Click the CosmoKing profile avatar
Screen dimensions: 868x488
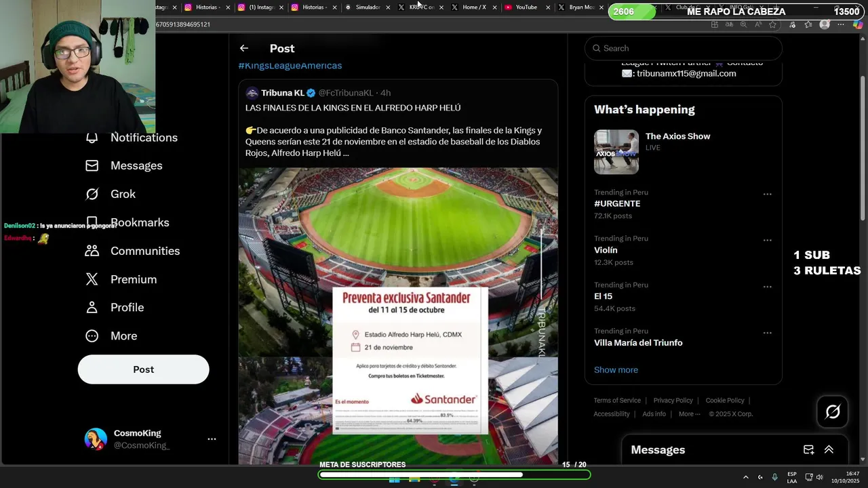96,439
